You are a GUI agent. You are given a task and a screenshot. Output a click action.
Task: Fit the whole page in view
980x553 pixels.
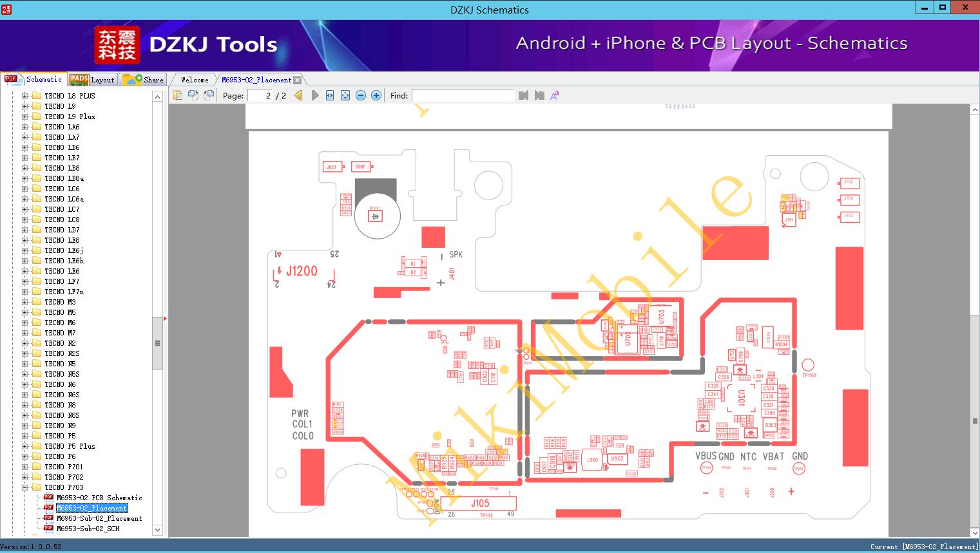[345, 95]
